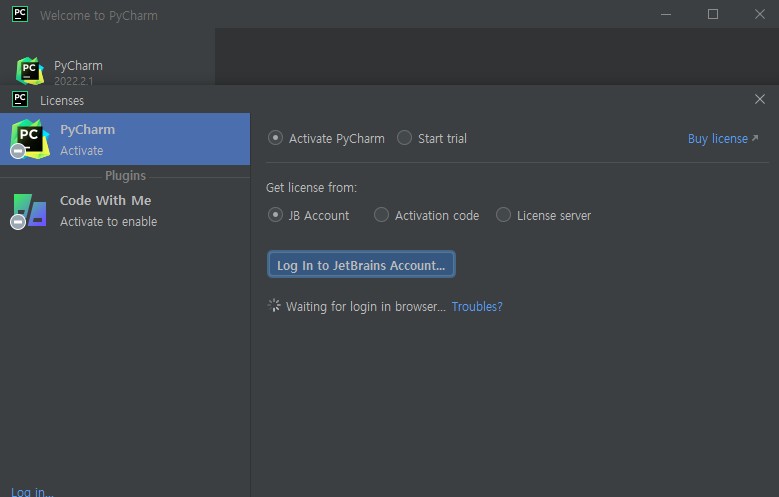Click the PC icon in Welcome title bar
779x497 pixels.
[x=20, y=14]
